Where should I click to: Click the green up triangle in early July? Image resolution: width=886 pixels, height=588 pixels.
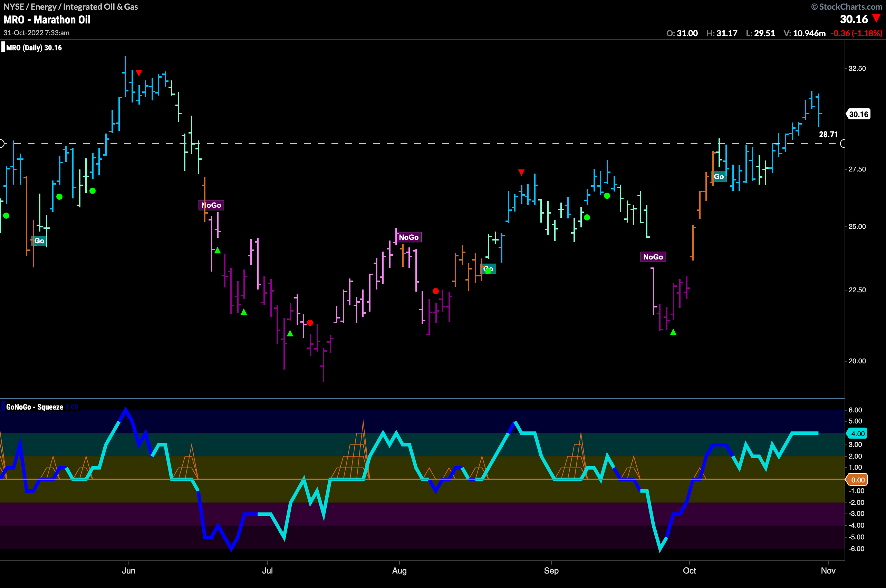tap(290, 333)
